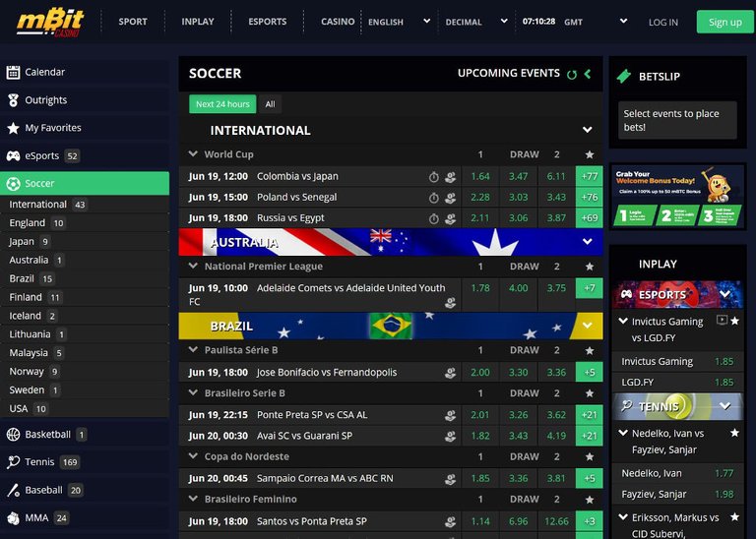Click the eSports gamepad icon

[x=13, y=156]
